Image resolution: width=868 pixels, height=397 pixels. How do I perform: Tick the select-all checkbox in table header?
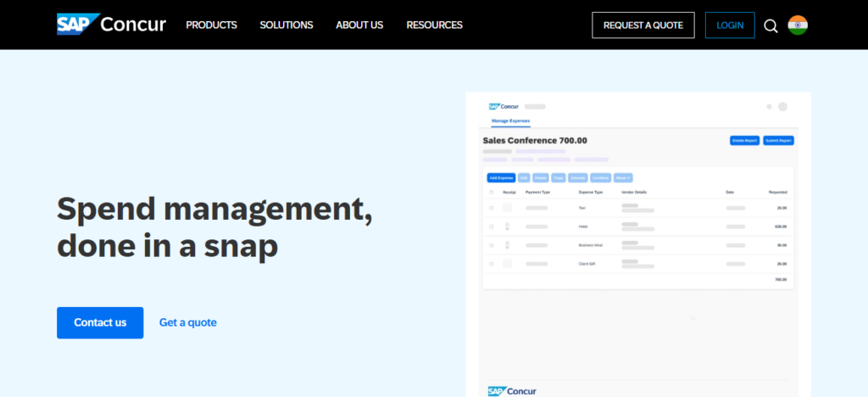click(x=491, y=192)
